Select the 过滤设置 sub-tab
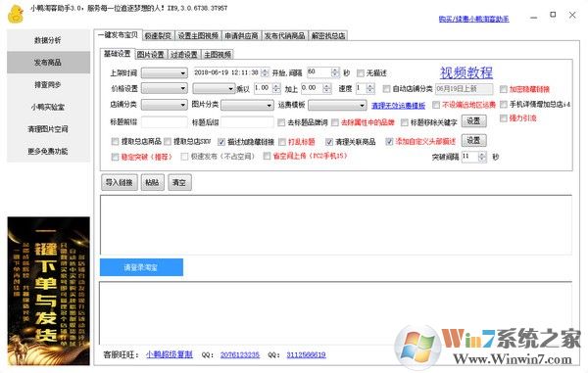 point(184,54)
